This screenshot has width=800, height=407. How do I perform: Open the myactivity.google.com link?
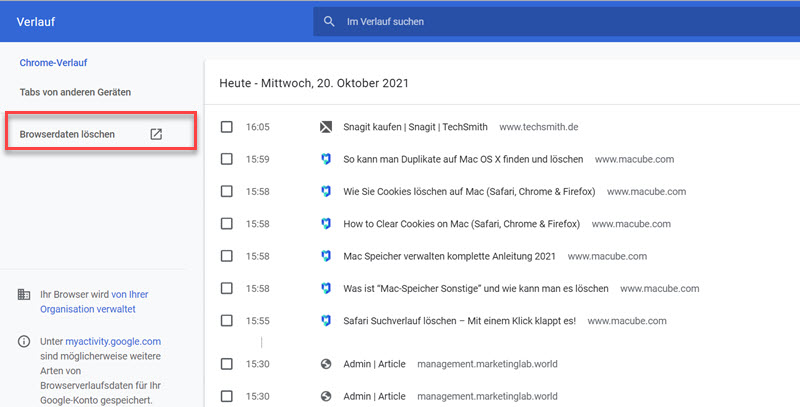point(113,341)
